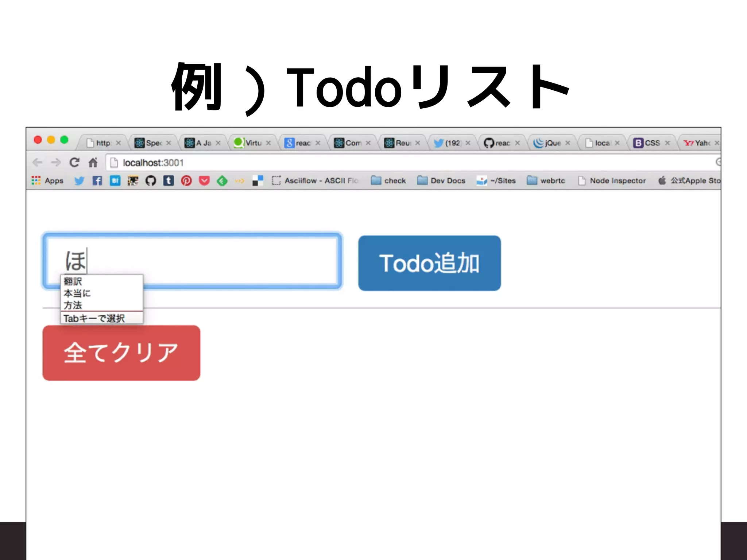
Task: Select the 翻訳 IME suggestion
Action: point(73,281)
